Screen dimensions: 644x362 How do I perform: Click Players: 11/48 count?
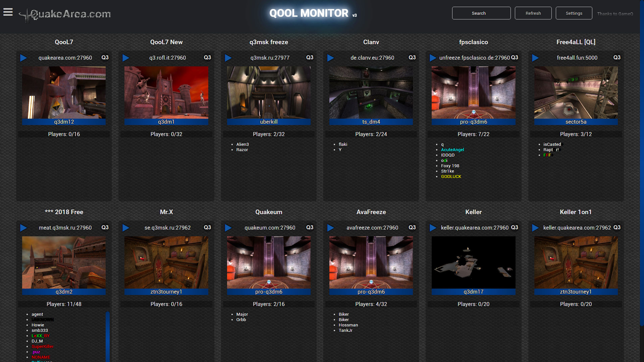click(64, 304)
